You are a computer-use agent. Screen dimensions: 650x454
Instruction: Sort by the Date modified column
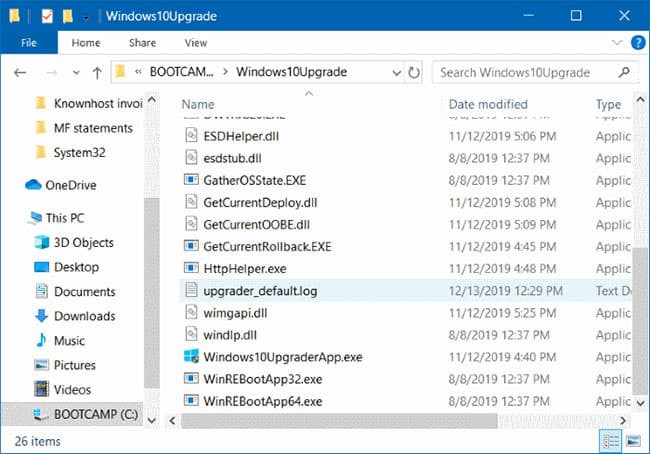(488, 104)
